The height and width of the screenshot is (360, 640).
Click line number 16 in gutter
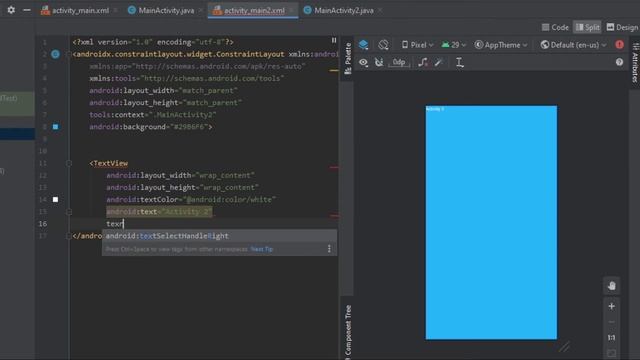tap(42, 224)
